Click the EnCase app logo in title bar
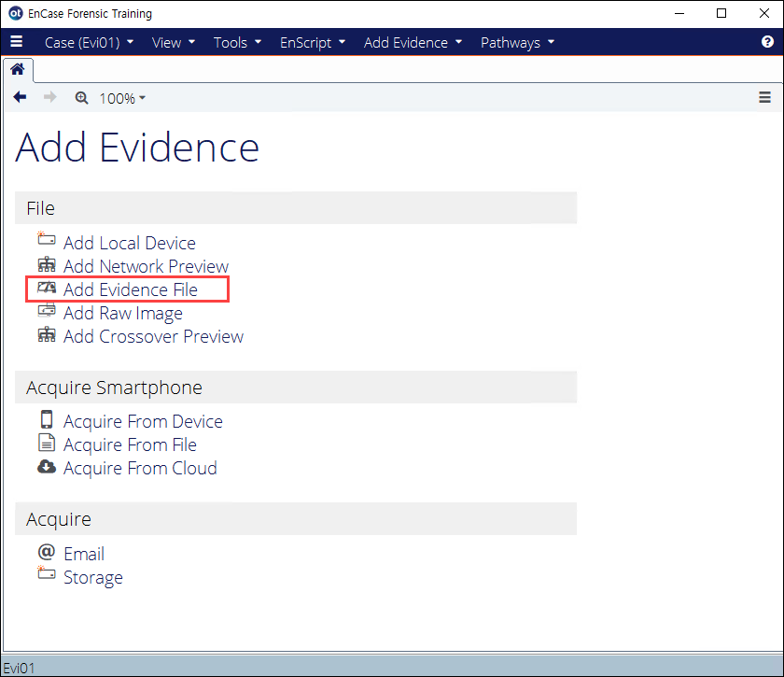Image resolution: width=784 pixels, height=677 pixels. 16,13
